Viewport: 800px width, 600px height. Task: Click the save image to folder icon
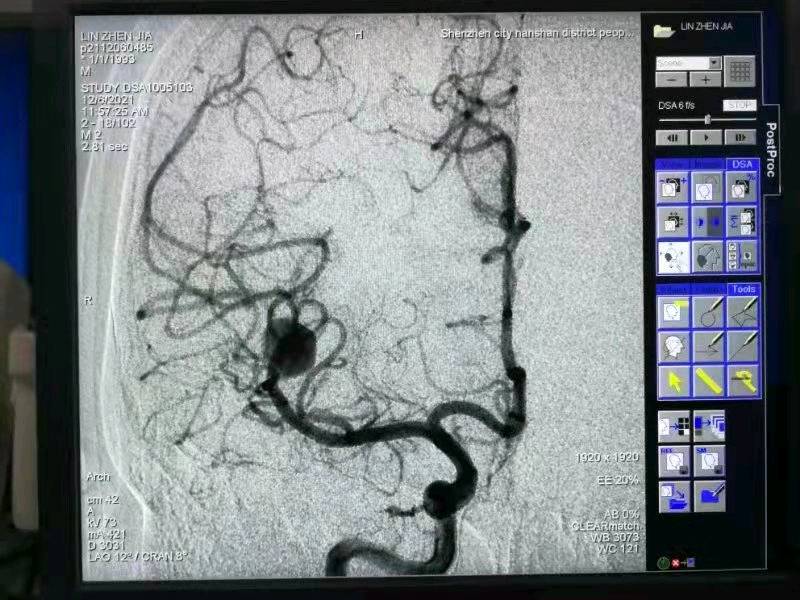click(x=672, y=495)
